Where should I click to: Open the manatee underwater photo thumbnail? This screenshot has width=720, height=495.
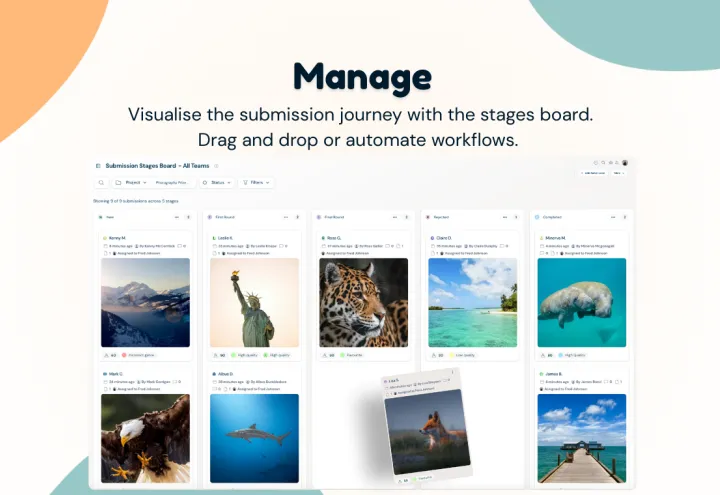tap(582, 303)
